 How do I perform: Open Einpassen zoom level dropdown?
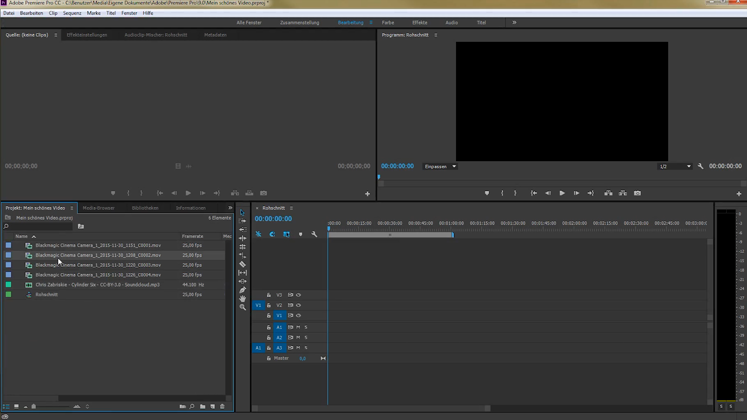(x=440, y=167)
